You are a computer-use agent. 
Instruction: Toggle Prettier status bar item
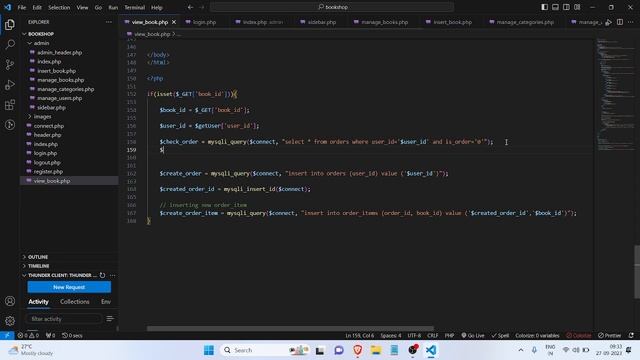pos(609,335)
